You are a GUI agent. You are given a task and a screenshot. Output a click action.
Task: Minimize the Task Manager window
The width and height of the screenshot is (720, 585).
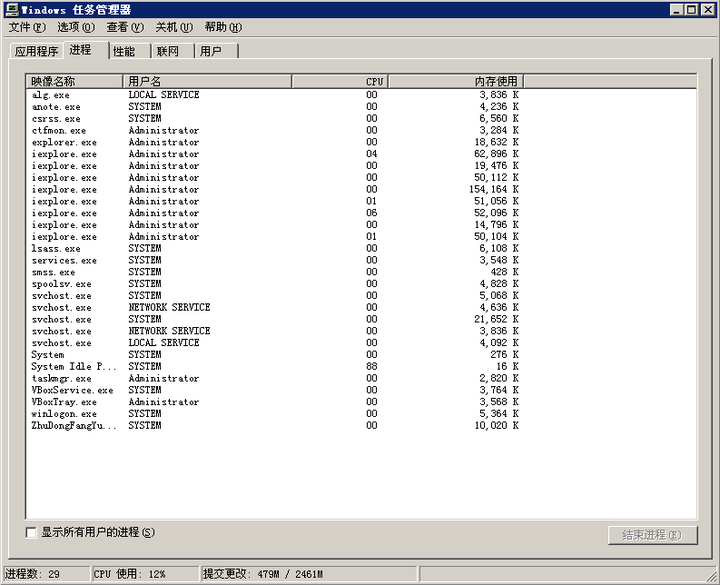click(676, 10)
